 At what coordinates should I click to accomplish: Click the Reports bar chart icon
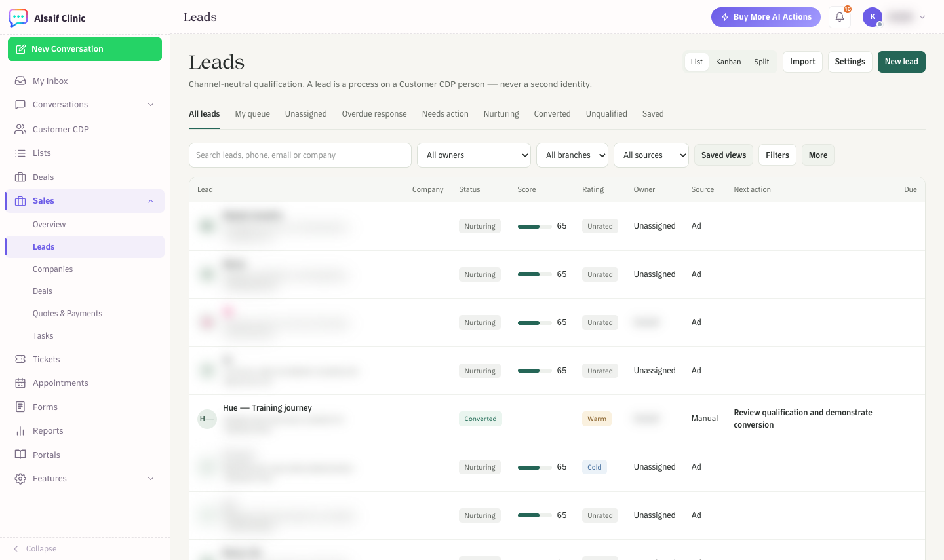click(20, 431)
